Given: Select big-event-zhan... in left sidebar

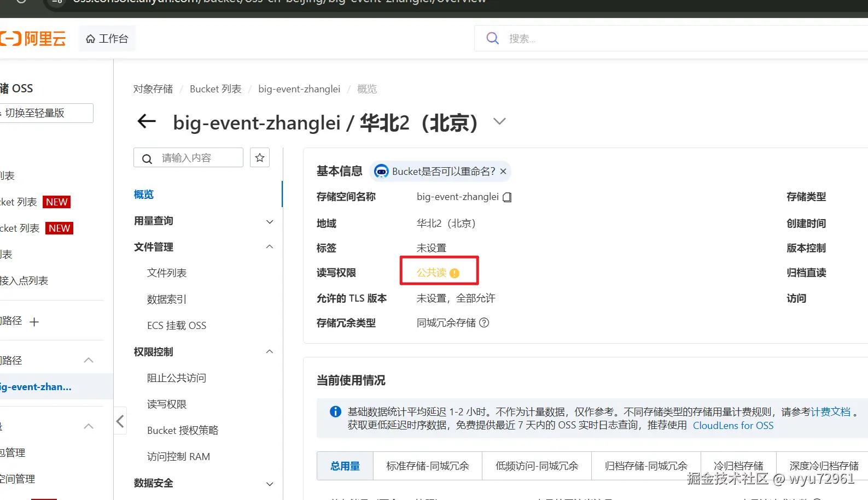Looking at the screenshot, I should click(56, 387).
